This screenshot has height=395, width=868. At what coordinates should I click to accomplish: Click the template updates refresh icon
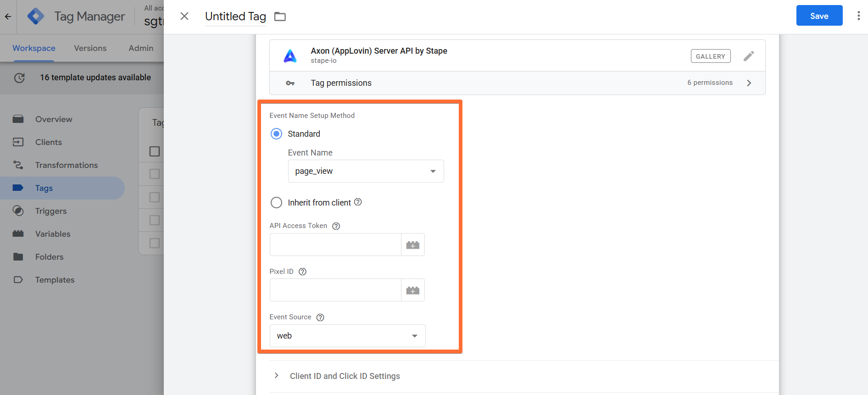19,78
